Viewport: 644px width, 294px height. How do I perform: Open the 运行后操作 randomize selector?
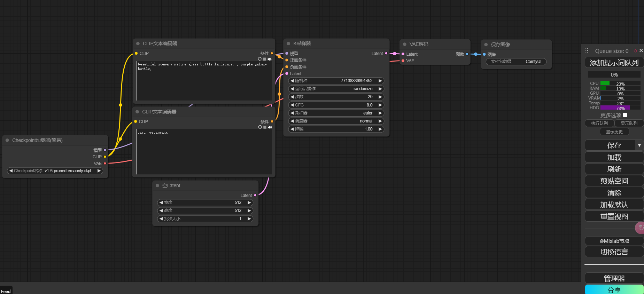[336, 89]
